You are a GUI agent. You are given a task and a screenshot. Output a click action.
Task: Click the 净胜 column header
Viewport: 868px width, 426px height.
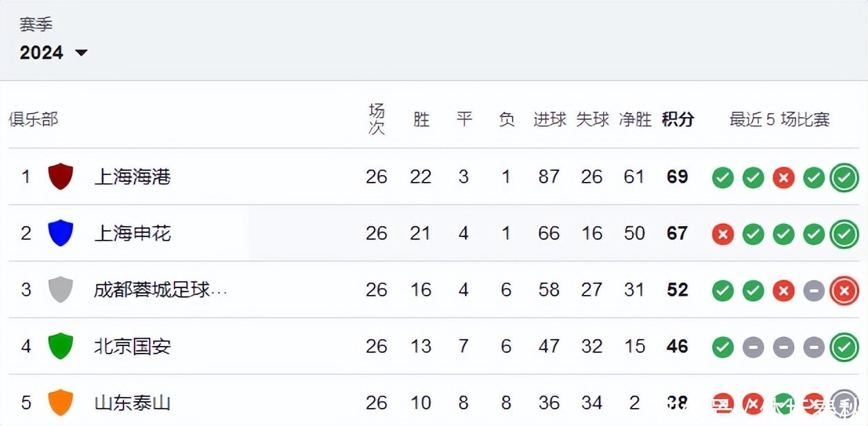(635, 119)
